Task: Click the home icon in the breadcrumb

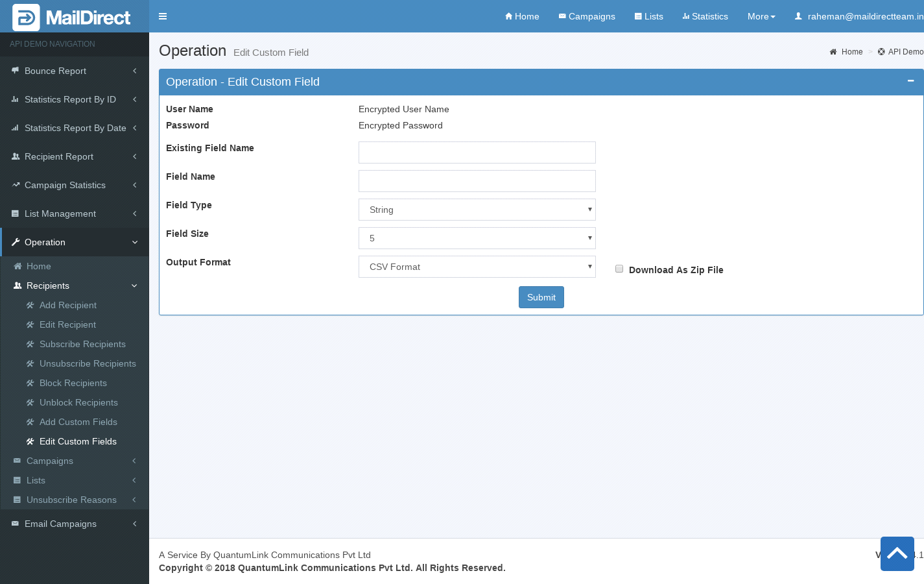Action: (833, 52)
